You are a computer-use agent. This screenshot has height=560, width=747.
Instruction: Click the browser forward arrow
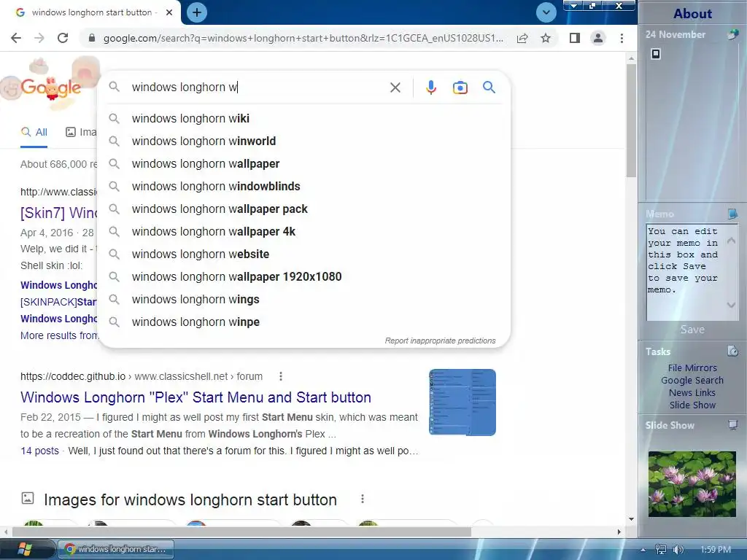coord(39,38)
